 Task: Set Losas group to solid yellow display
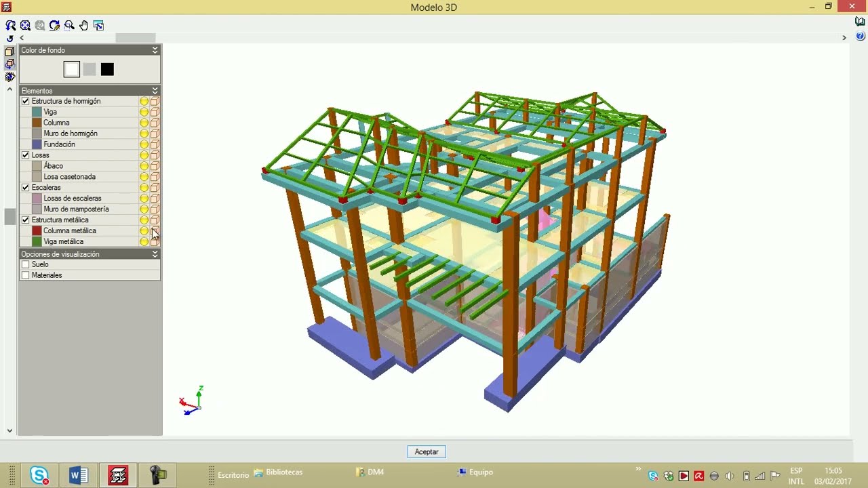(144, 156)
